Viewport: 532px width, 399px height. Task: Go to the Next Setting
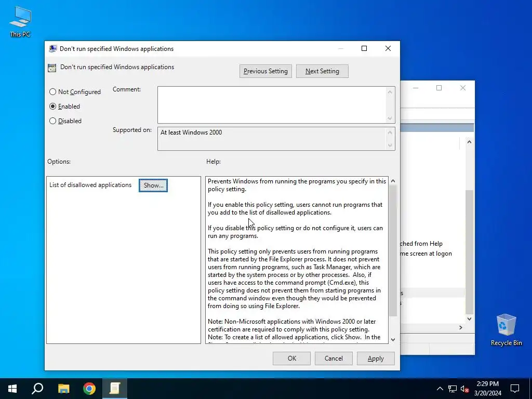[x=322, y=71]
